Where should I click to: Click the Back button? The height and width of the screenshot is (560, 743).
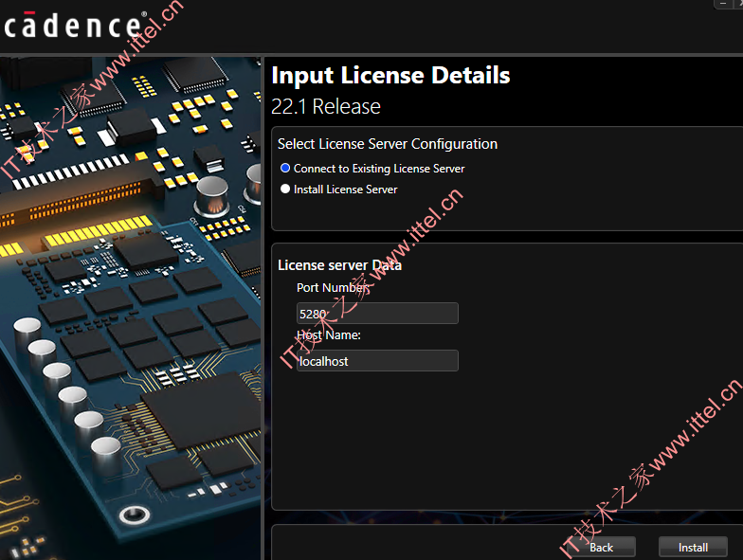[601, 548]
